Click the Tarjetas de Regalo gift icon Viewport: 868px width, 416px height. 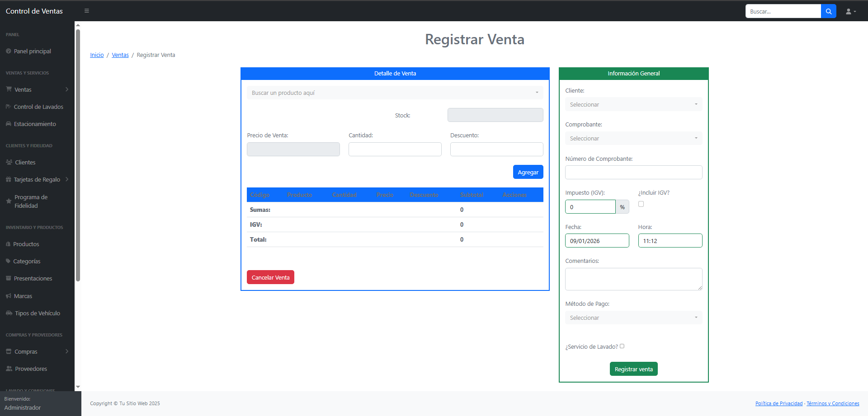pos(9,179)
